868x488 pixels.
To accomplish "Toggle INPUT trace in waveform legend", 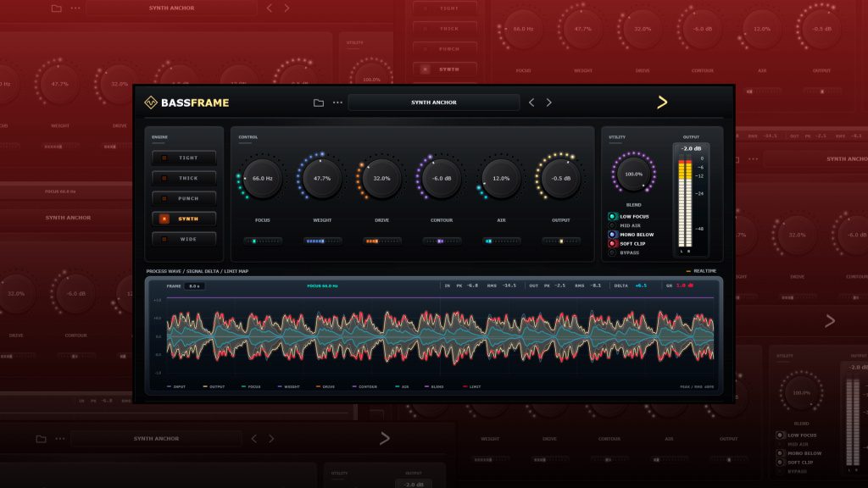I will pos(176,386).
